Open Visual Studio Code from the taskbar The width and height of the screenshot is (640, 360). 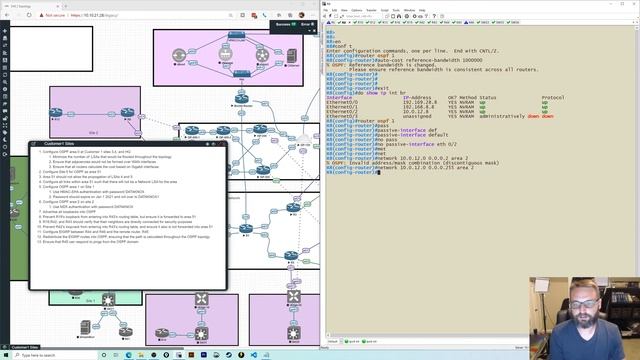click(x=254, y=355)
